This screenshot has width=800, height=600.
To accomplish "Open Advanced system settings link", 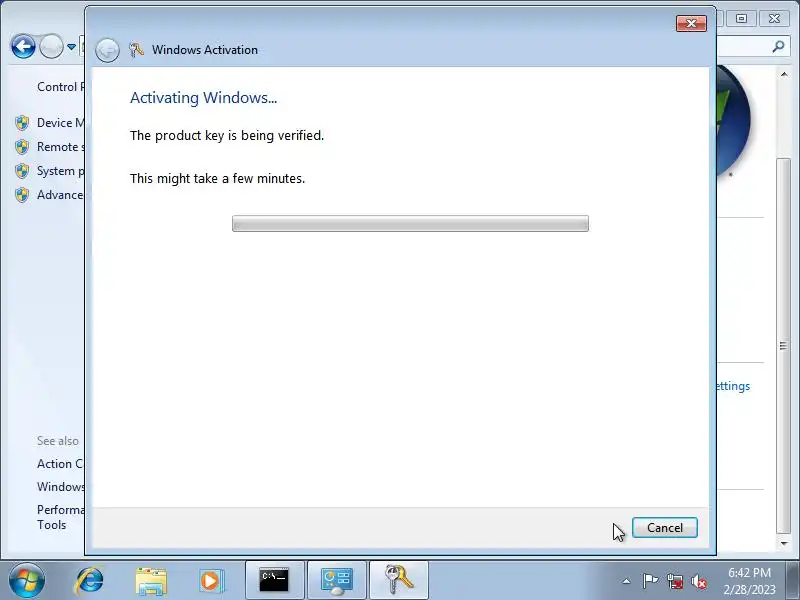I will pos(61,195).
